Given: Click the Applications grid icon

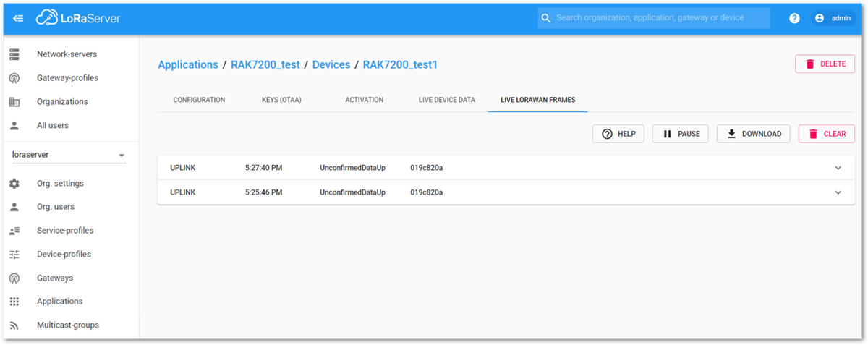Looking at the screenshot, I should pos(14,302).
